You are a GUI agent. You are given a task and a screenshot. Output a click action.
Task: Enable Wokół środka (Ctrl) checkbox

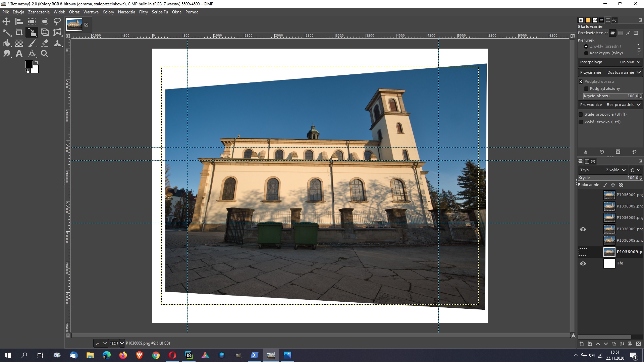581,122
